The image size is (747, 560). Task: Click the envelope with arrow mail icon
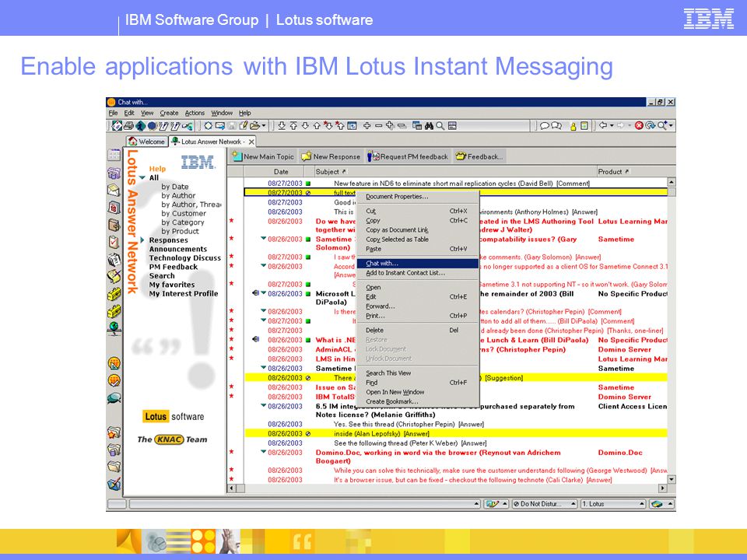coord(219,126)
